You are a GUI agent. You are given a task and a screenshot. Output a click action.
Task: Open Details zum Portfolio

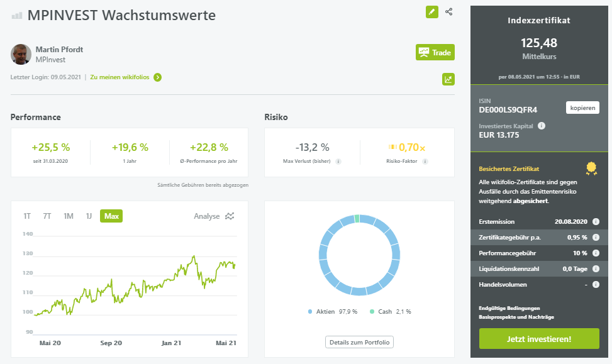(x=360, y=342)
